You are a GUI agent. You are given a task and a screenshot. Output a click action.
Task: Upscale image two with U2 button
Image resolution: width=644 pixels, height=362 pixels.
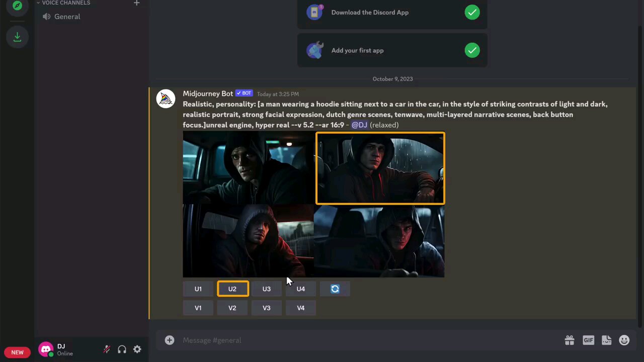(232, 289)
